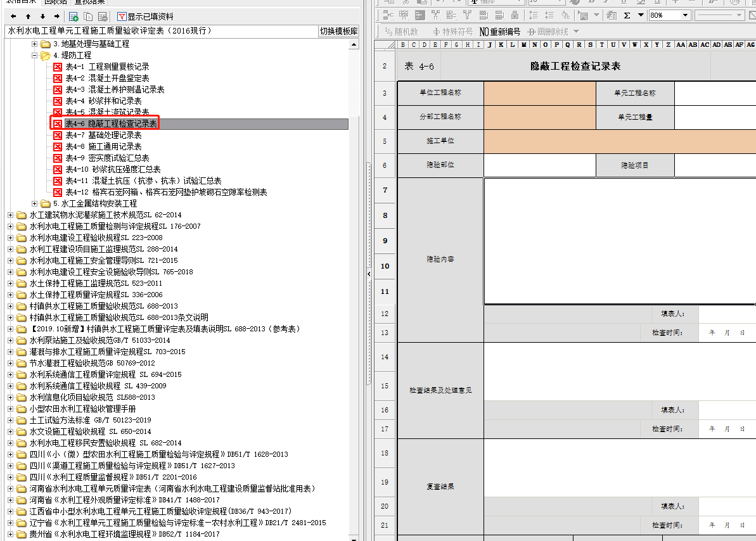Select 表4-12 格宾石笼网箱 检测表 item
Screen dimensions: 756x541
(166, 193)
